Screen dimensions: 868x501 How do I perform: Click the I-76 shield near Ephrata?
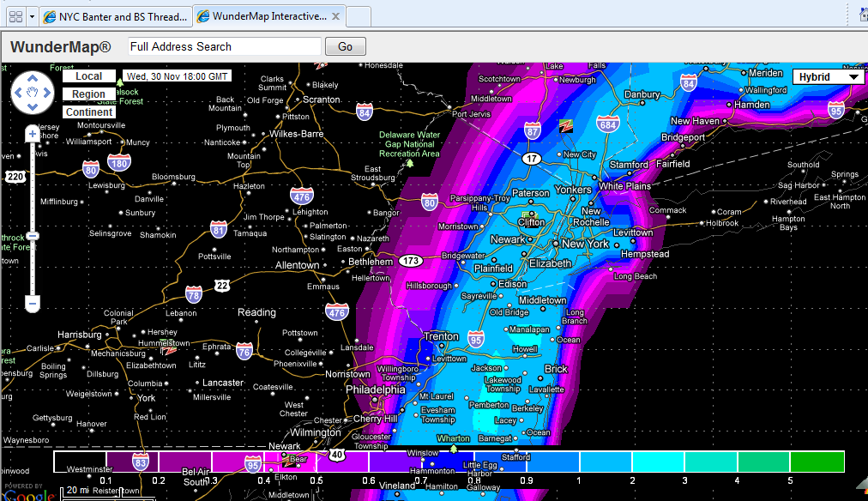click(244, 352)
